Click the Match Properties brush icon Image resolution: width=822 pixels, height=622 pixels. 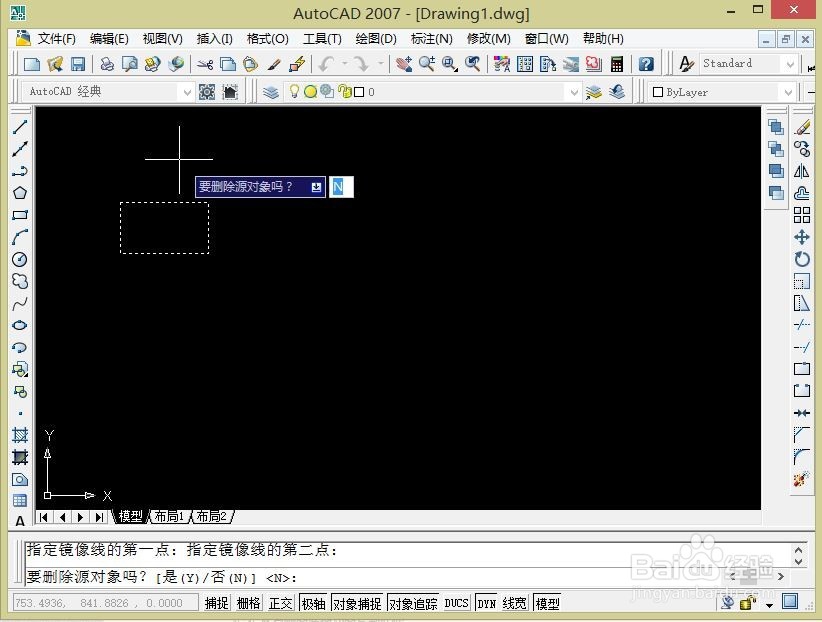pyautogui.click(x=274, y=64)
